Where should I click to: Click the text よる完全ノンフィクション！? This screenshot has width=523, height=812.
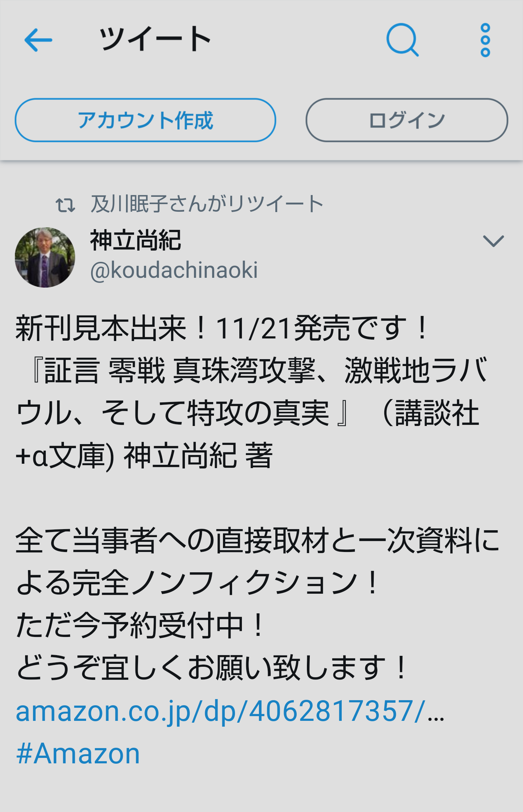pyautogui.click(x=198, y=583)
